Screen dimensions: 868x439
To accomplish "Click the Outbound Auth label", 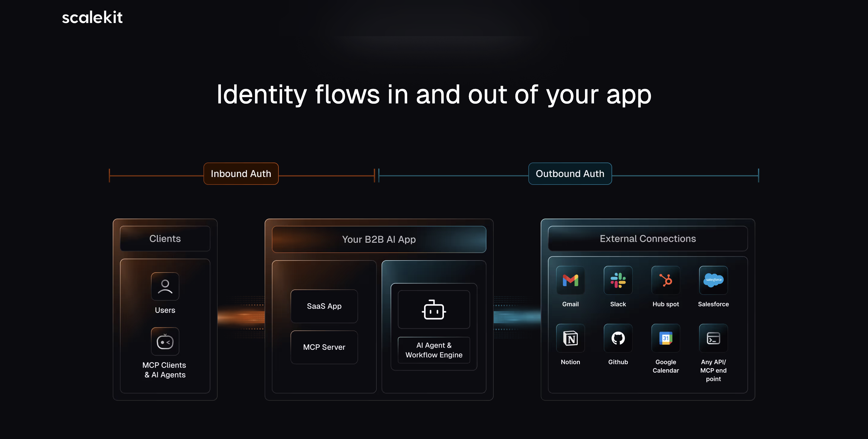I will pos(570,174).
